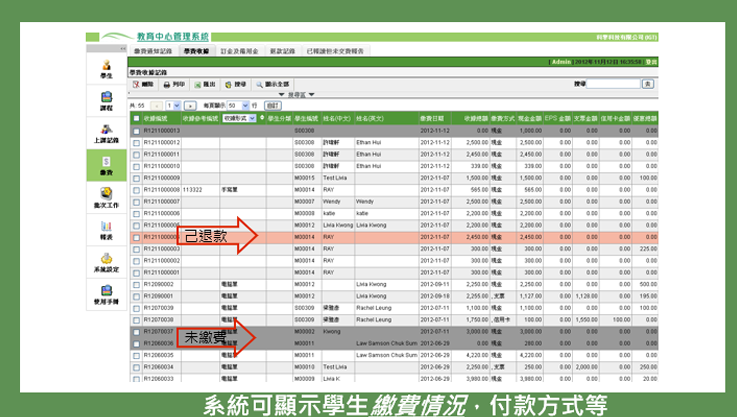Click the 去 go button beside search field
The width and height of the screenshot is (737, 417).
(648, 84)
